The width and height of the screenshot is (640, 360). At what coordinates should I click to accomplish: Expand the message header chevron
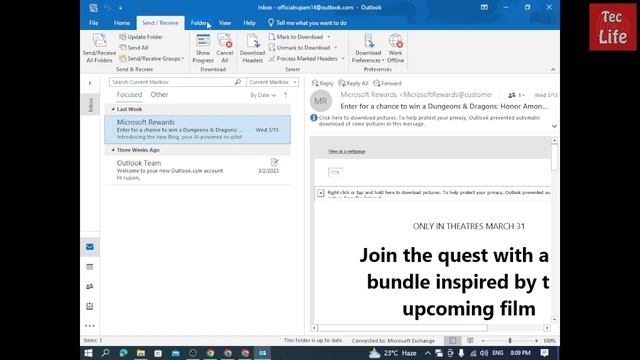(x=554, y=126)
